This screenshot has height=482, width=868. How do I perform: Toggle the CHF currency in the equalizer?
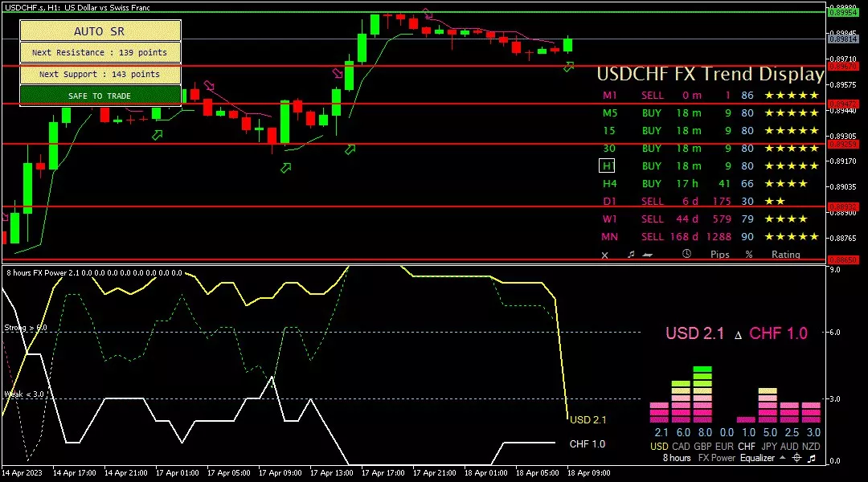[x=747, y=446]
